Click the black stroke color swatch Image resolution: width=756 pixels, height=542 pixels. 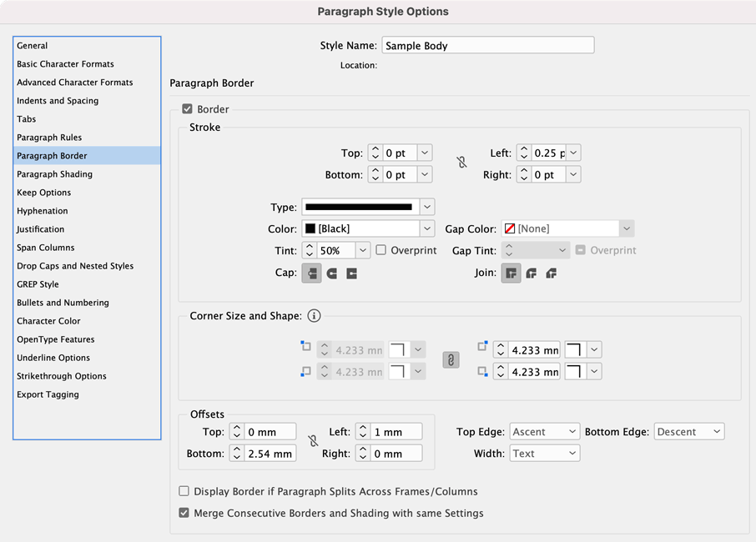(x=310, y=228)
